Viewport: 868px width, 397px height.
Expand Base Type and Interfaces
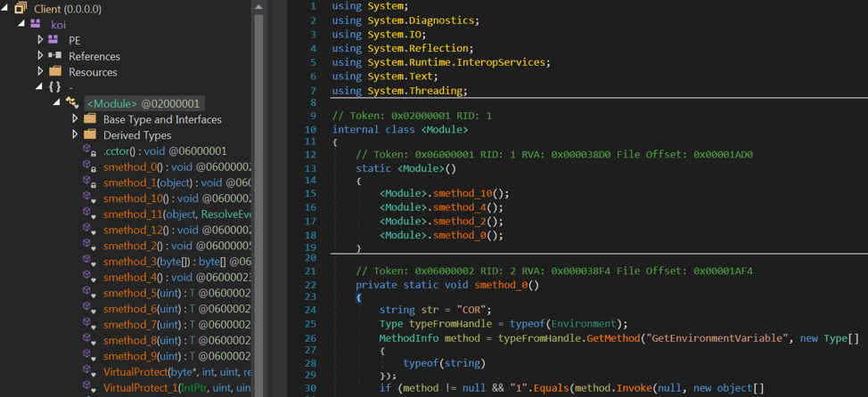coord(75,119)
